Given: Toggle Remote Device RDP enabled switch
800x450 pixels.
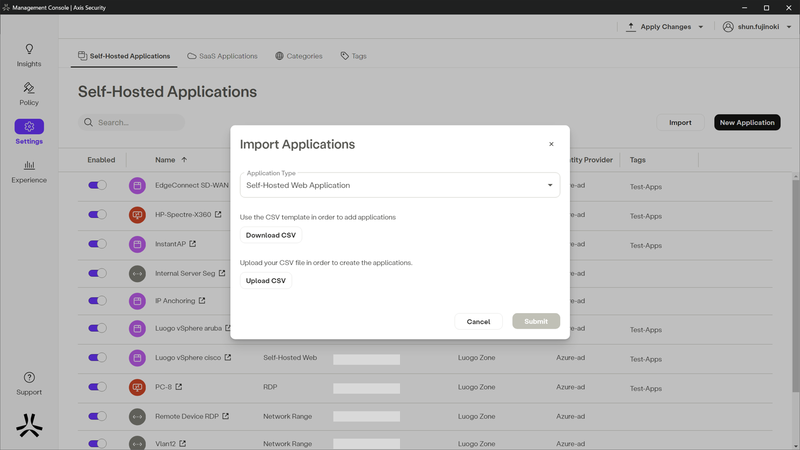Looking at the screenshot, I should [x=97, y=416].
